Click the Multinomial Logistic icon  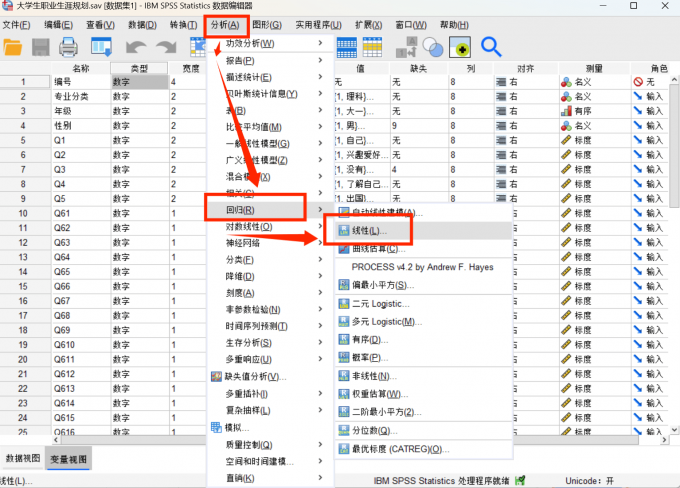tap(344, 321)
